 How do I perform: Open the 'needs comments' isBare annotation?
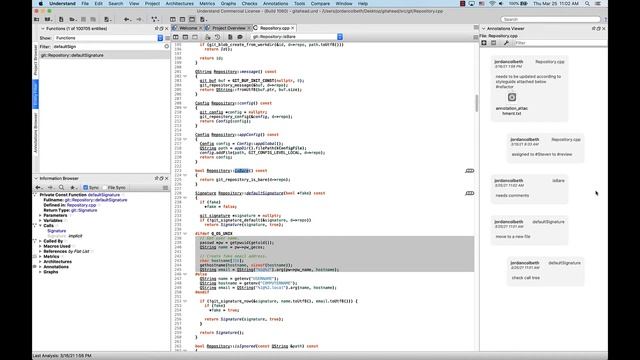pyautogui.click(x=529, y=188)
